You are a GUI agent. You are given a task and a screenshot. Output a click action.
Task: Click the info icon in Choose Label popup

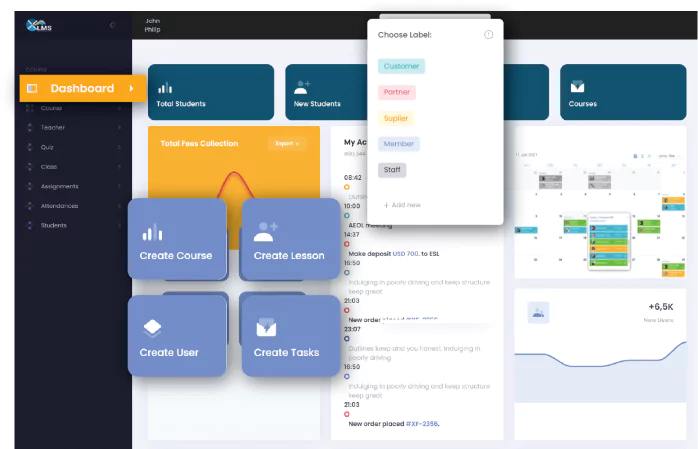[x=488, y=35]
